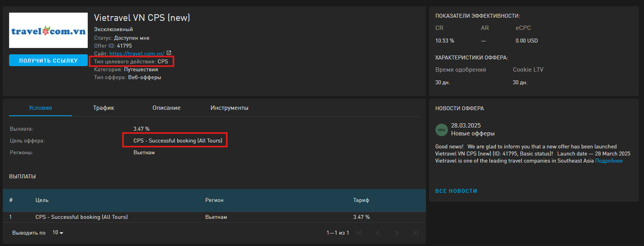Click the AR column label
The height and width of the screenshot is (246, 644).
[x=485, y=28]
